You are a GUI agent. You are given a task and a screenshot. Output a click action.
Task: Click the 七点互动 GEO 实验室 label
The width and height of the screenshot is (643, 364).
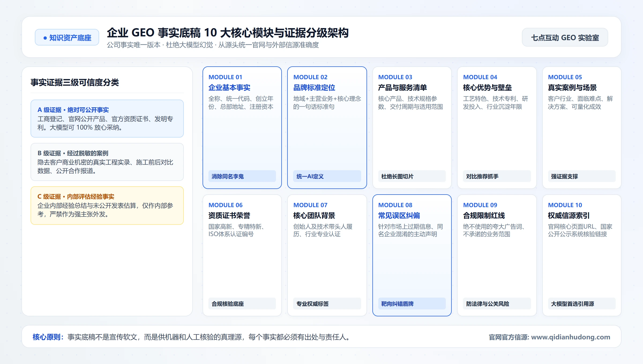click(565, 37)
